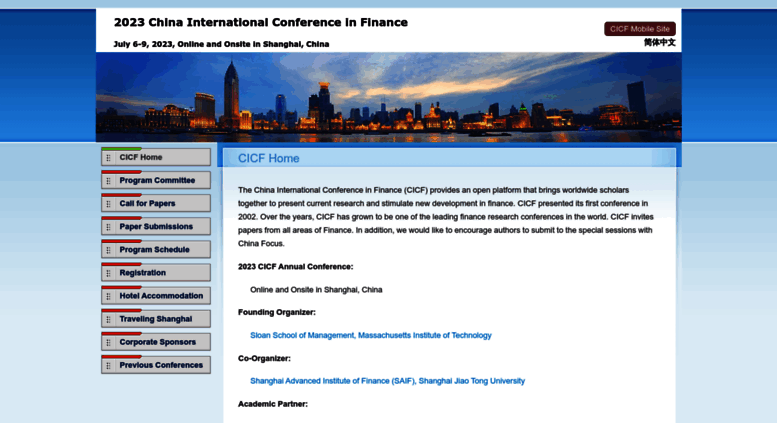777x423 pixels.
Task: Click the grip icon beside Traveling Shanghai
Action: 109,320
